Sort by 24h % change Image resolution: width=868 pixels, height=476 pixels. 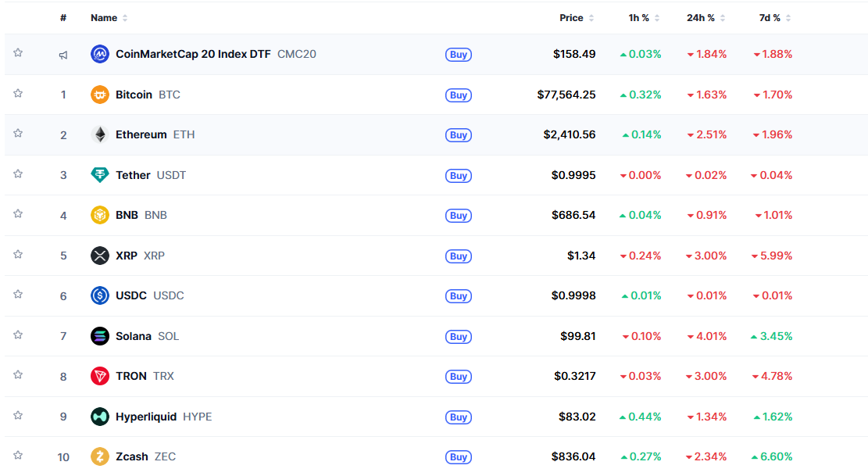(x=705, y=18)
